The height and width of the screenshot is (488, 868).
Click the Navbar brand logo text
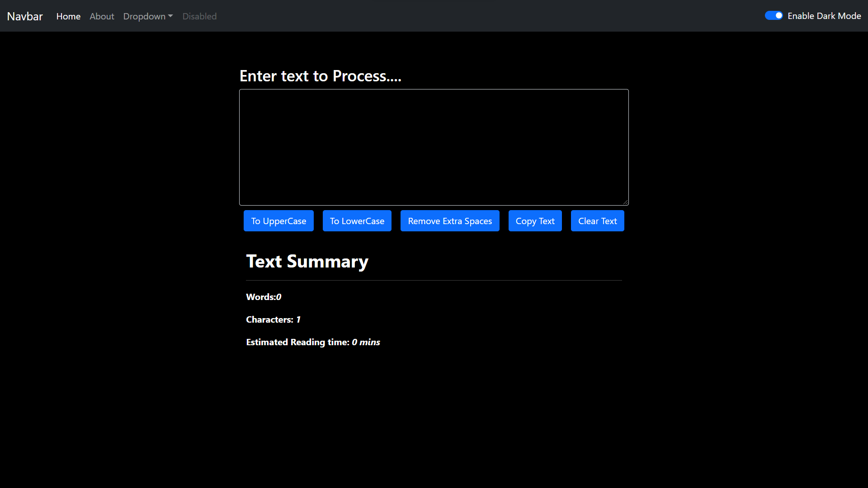coord(25,16)
